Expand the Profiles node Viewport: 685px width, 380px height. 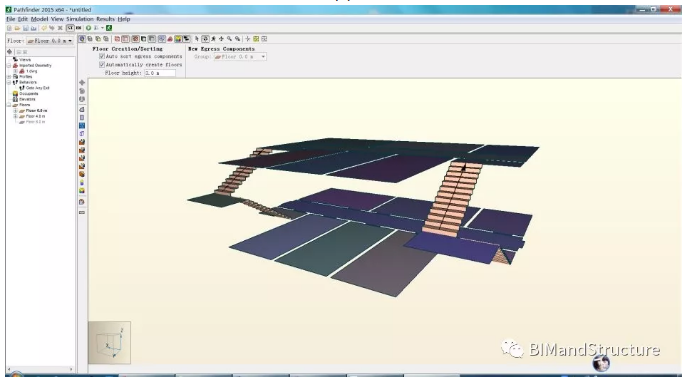click(x=9, y=77)
